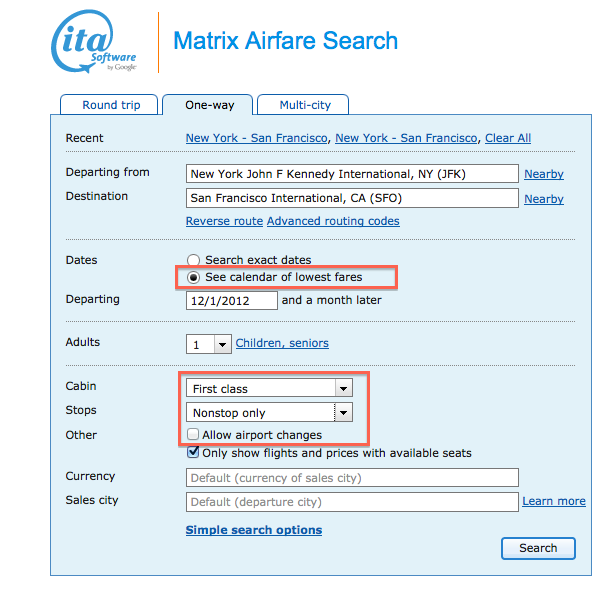Switch to the Round trip tab
The height and width of the screenshot is (590, 601).
[x=111, y=105]
